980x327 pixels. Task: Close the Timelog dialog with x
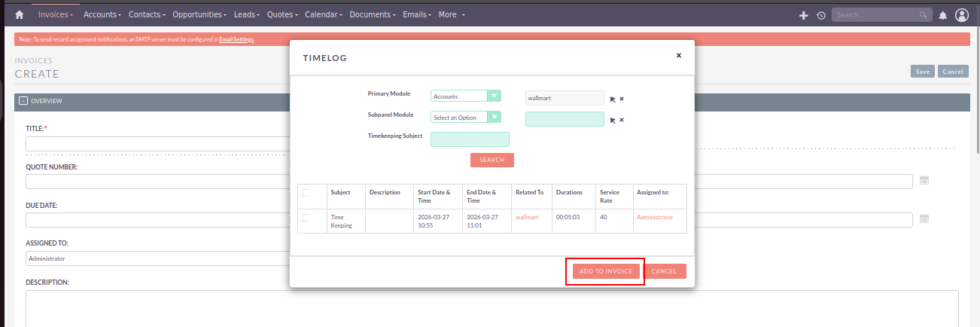point(678,55)
